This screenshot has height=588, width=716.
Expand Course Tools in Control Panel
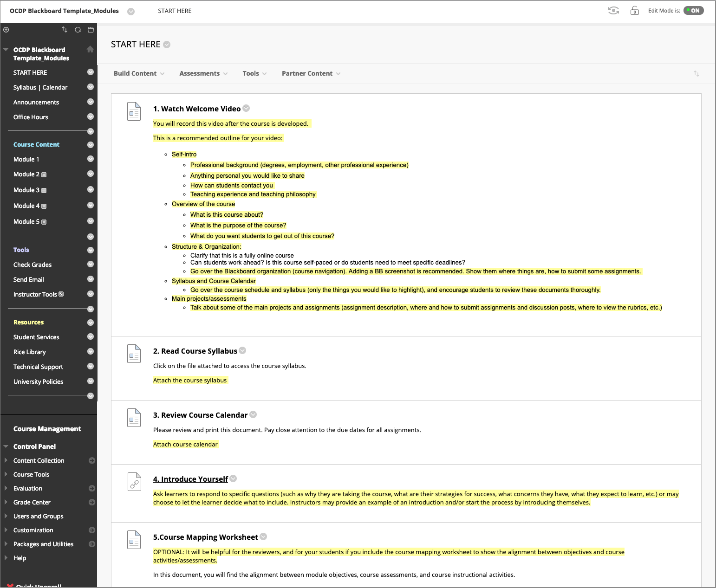pyautogui.click(x=6, y=474)
